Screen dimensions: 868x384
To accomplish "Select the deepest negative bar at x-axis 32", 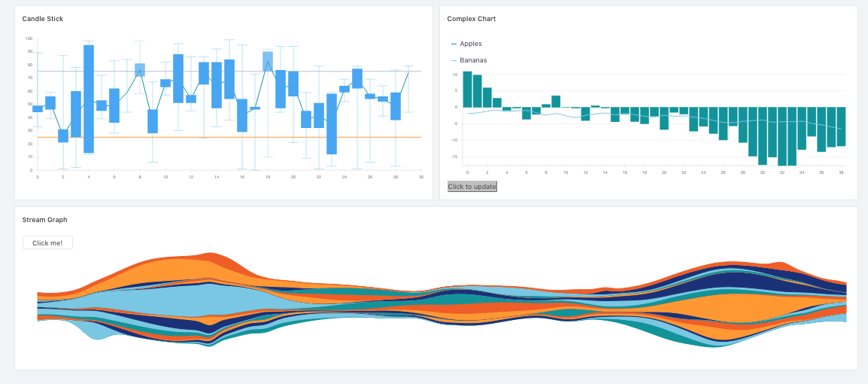I will [782, 136].
